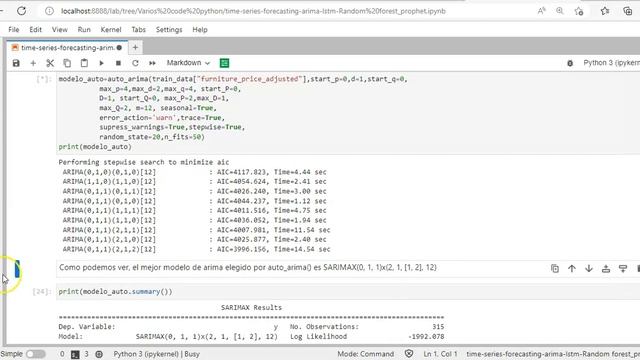This screenshot has width=640, height=360.
Task: Open browser collections
Action: (628, 11)
